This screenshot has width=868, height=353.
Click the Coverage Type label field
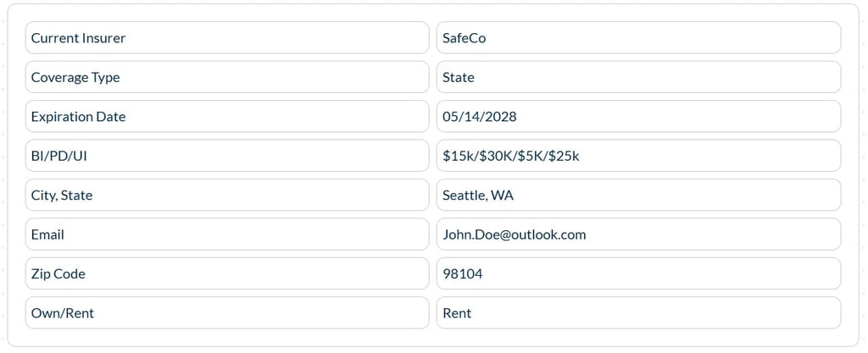pos(226,77)
